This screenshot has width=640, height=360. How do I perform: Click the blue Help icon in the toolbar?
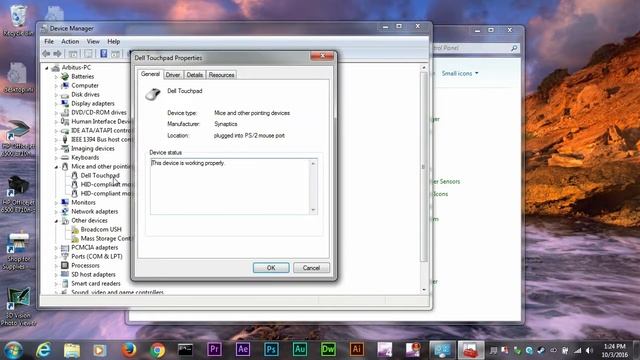tap(104, 53)
